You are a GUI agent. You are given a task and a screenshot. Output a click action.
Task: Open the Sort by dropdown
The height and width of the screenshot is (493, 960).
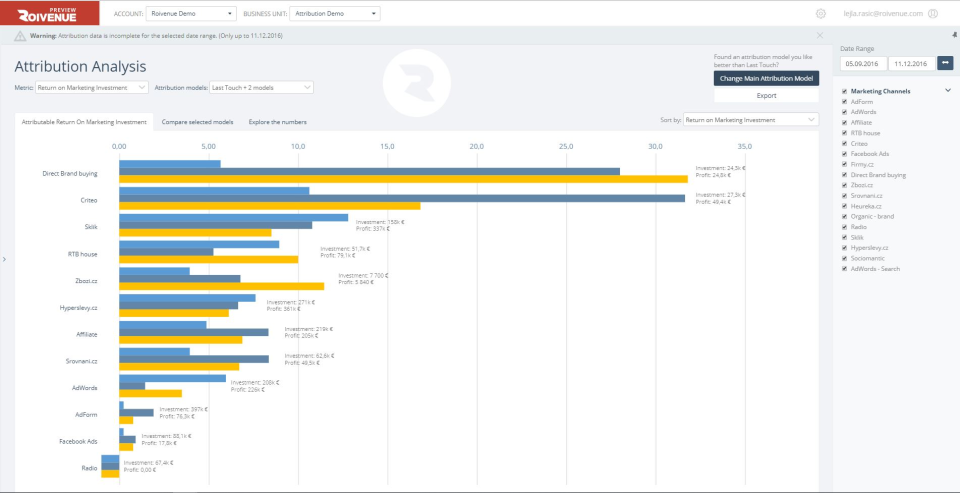click(x=751, y=120)
